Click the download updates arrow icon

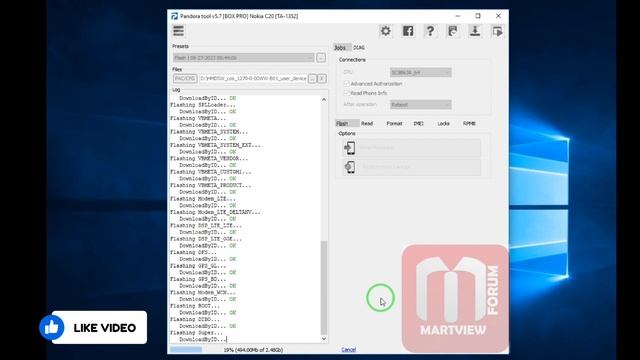475,31
